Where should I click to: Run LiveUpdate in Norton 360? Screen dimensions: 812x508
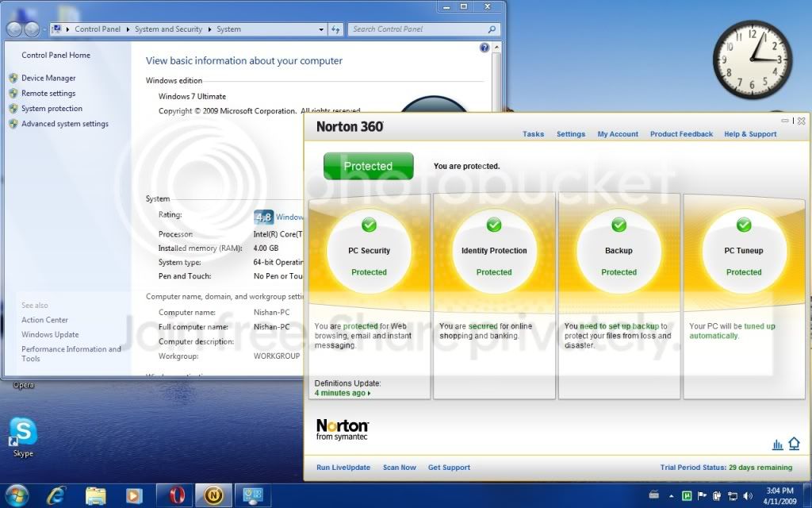point(343,467)
